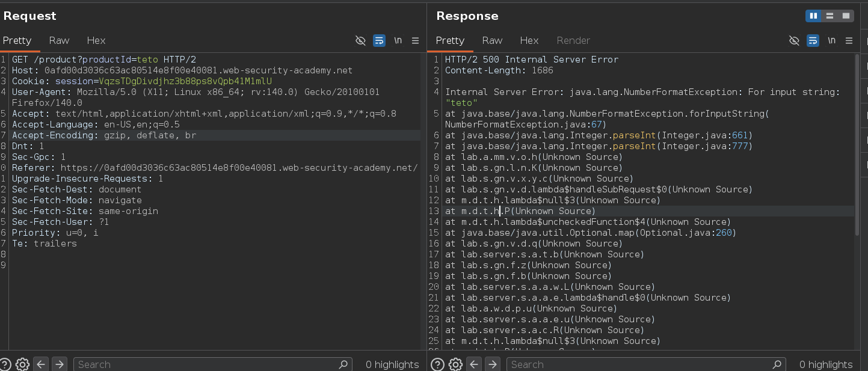Image resolution: width=868 pixels, height=371 pixels.
Task: Select combined tabbed layout view
Action: [x=846, y=16]
